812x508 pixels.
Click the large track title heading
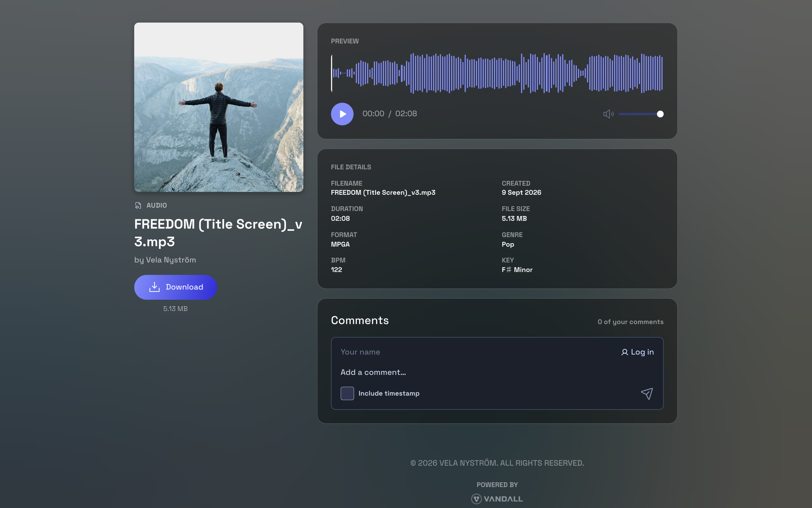pos(218,233)
